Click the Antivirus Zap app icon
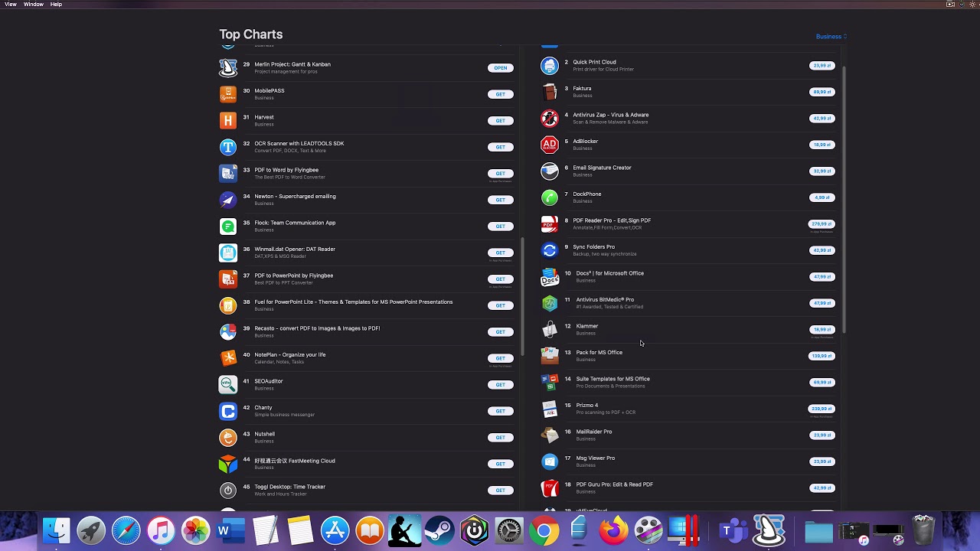Screen dimensions: 980x551 pyautogui.click(x=550, y=118)
